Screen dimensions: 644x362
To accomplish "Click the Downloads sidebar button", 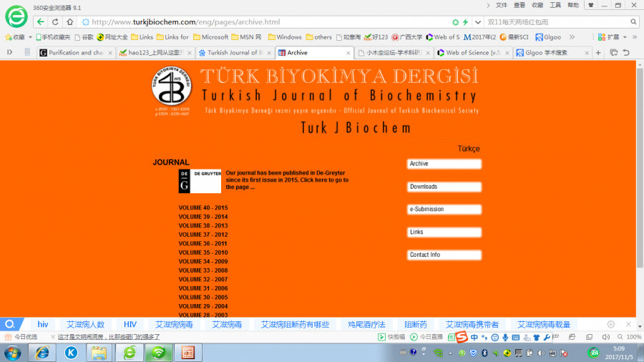I will (444, 187).
